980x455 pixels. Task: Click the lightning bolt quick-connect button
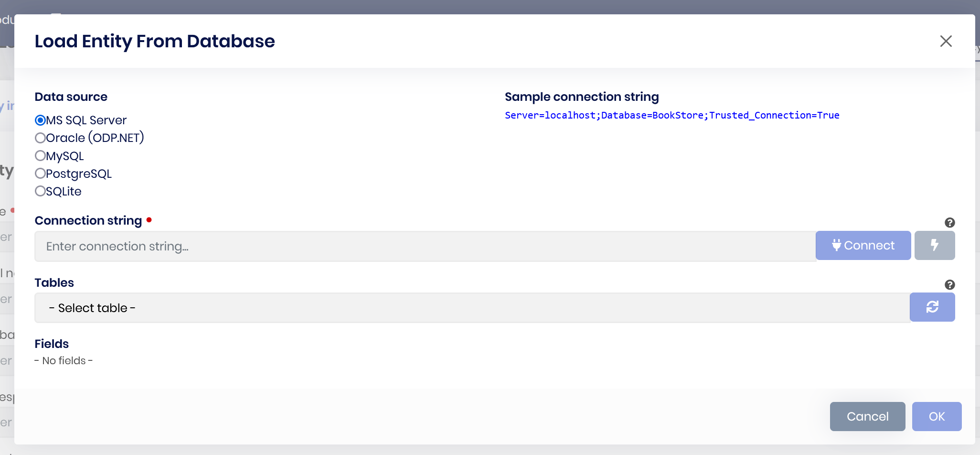point(935,246)
